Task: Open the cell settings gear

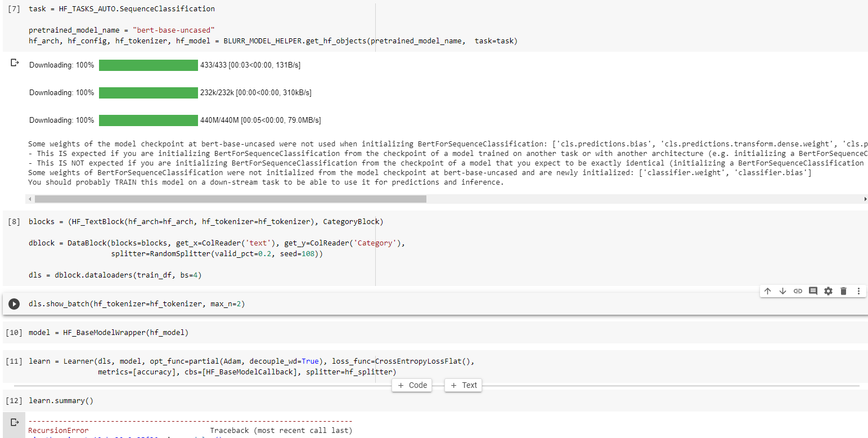Action: (x=828, y=291)
